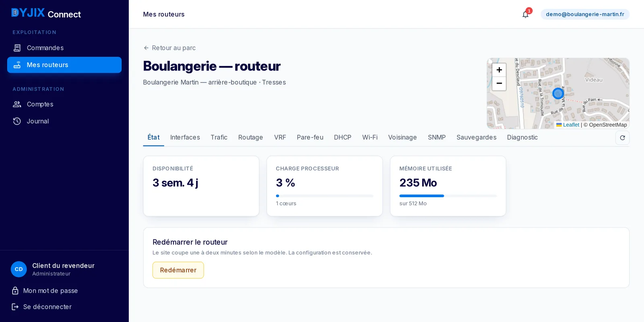Open the SNMP tab
This screenshot has height=322, width=644.
point(437,137)
